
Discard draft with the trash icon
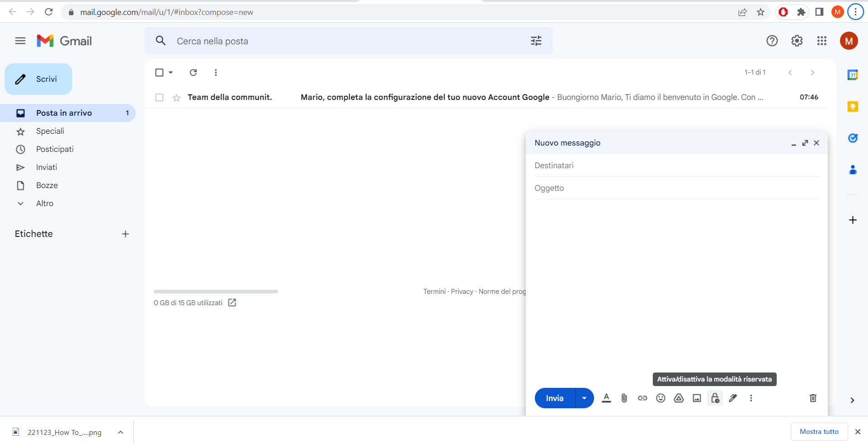click(x=813, y=398)
